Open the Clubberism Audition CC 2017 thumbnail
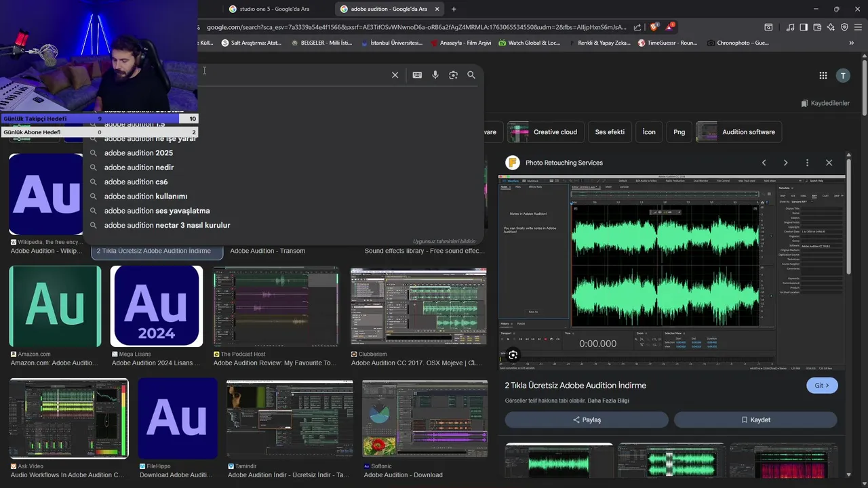Image resolution: width=868 pixels, height=488 pixels. pos(418,307)
